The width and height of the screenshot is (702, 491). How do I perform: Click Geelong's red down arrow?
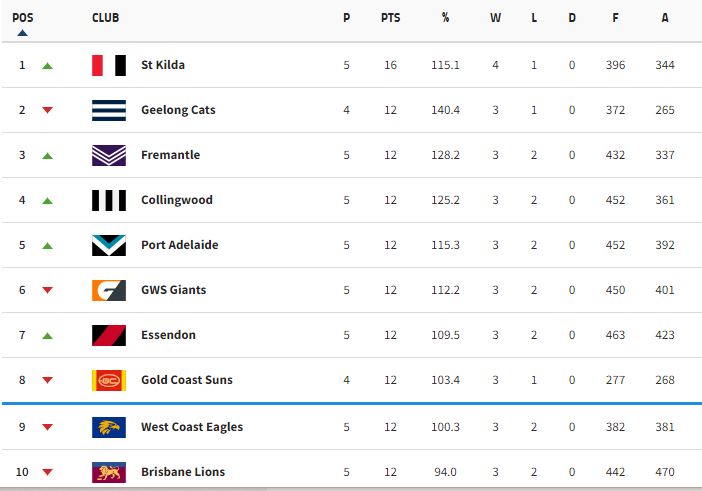47,111
